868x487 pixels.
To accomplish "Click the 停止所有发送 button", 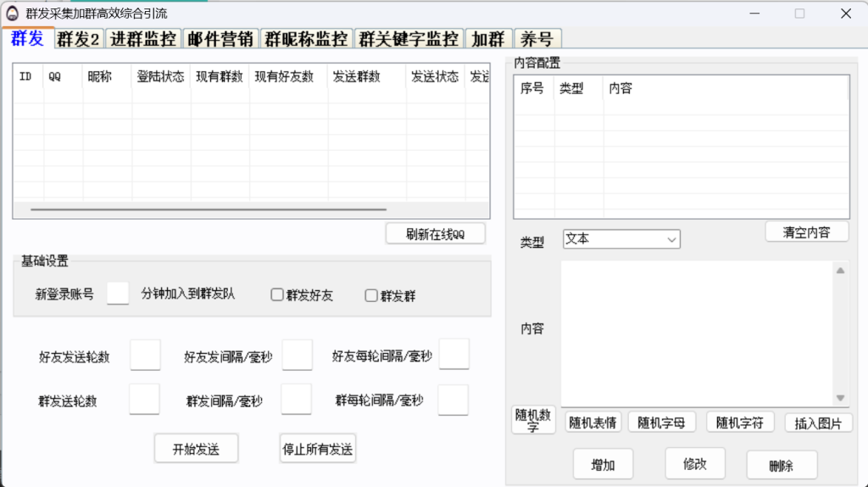I will pyautogui.click(x=318, y=448).
